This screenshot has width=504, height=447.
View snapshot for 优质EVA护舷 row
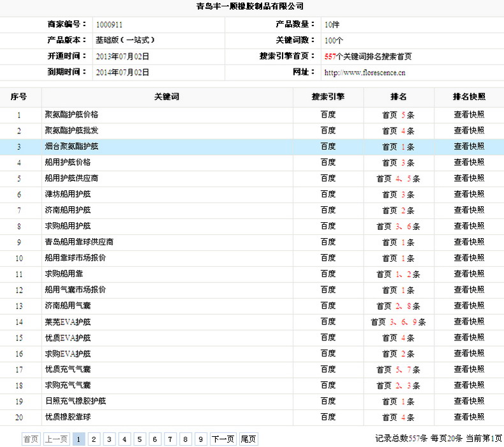point(469,338)
